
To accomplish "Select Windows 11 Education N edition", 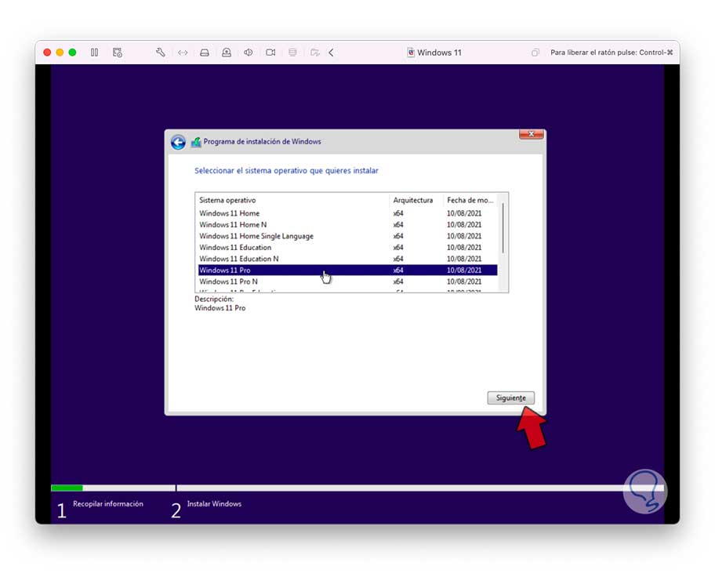I will pos(347,259).
